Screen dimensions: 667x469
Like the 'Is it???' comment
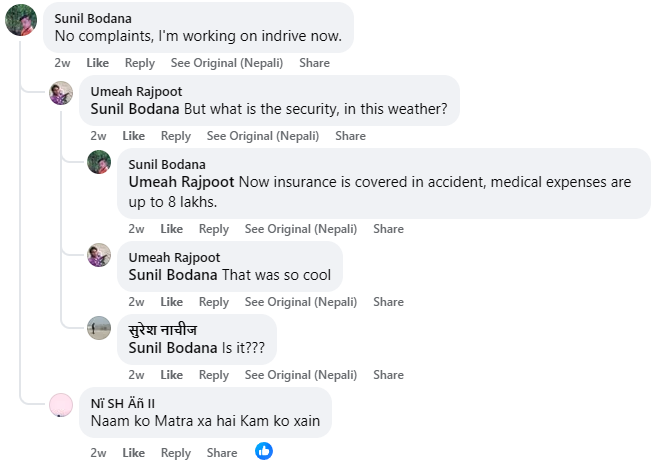[172, 375]
